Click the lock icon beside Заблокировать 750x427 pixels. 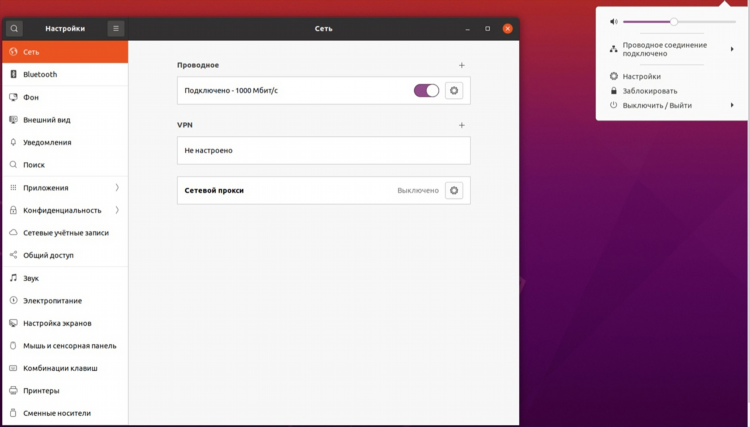(614, 90)
